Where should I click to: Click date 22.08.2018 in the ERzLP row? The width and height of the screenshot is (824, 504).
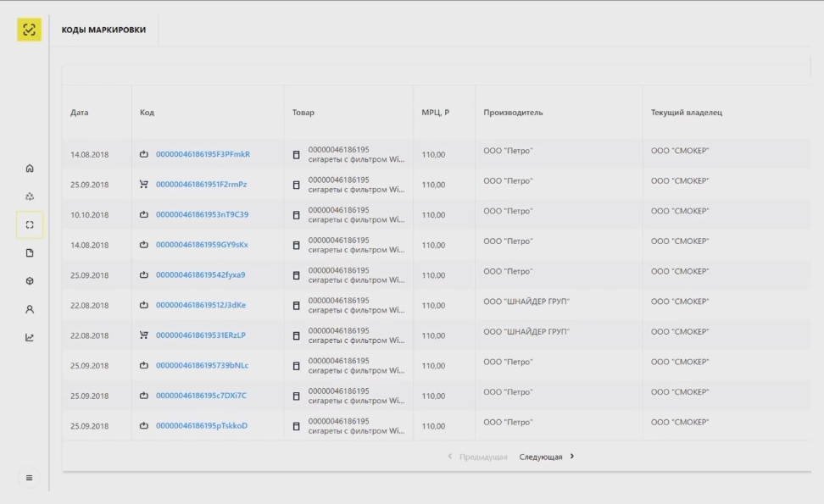[89, 335]
